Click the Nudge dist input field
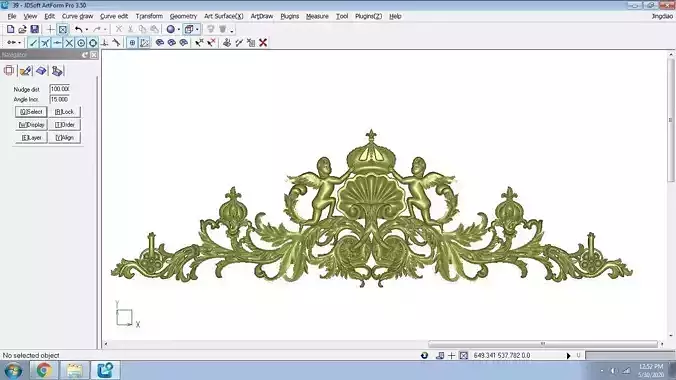The width and height of the screenshot is (676, 380). [59, 89]
